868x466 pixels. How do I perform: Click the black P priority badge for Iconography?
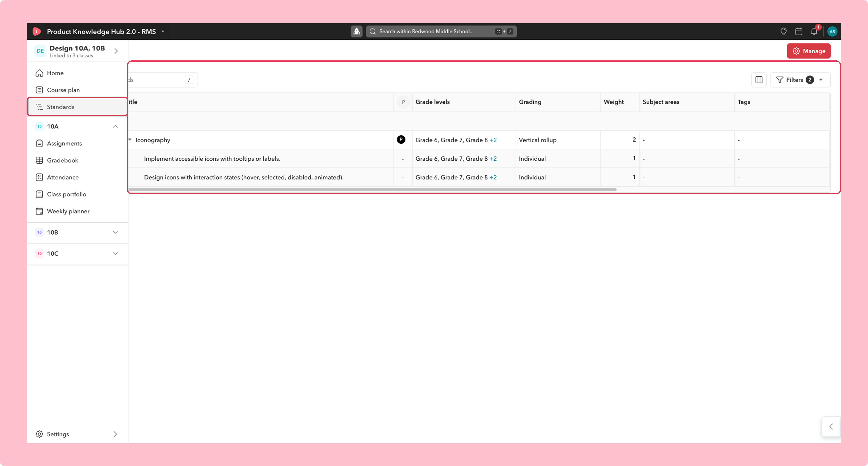pyautogui.click(x=401, y=140)
